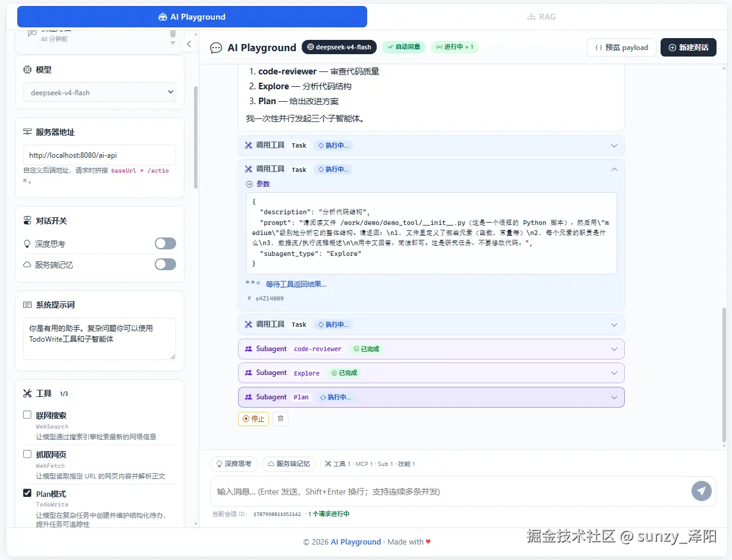Click the JSON parameters code block
The height and width of the screenshot is (560, 732).
coord(431,233)
